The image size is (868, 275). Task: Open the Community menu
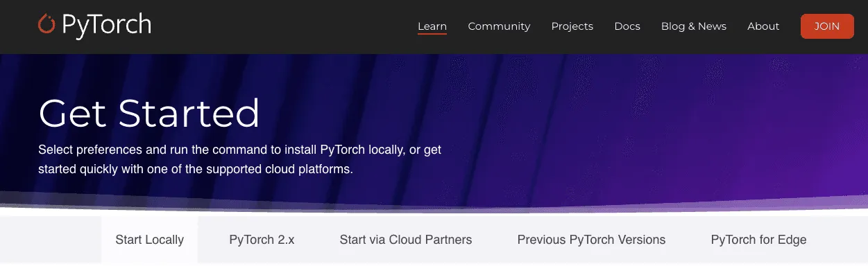click(499, 26)
